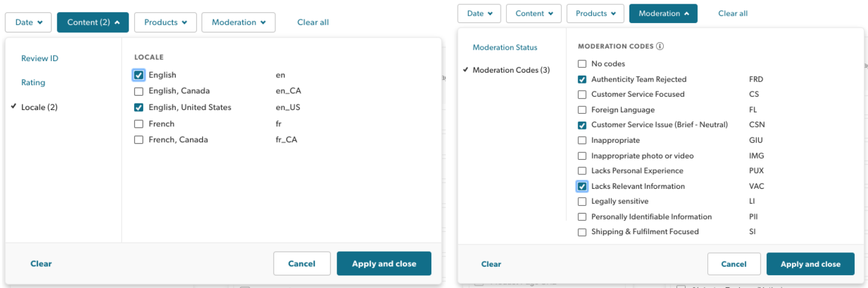868x288 pixels.
Task: Enable the Foreign Language code checkbox
Action: pos(582,110)
